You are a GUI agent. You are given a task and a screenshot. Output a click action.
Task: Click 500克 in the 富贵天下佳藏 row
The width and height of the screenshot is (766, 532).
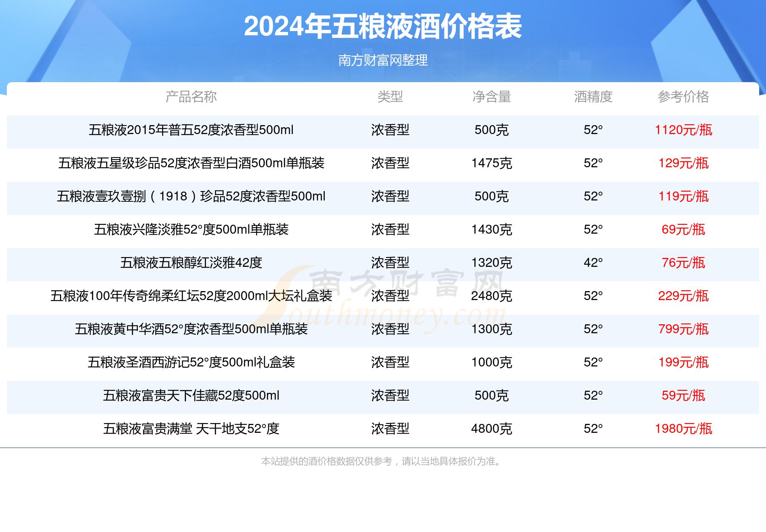492,395
